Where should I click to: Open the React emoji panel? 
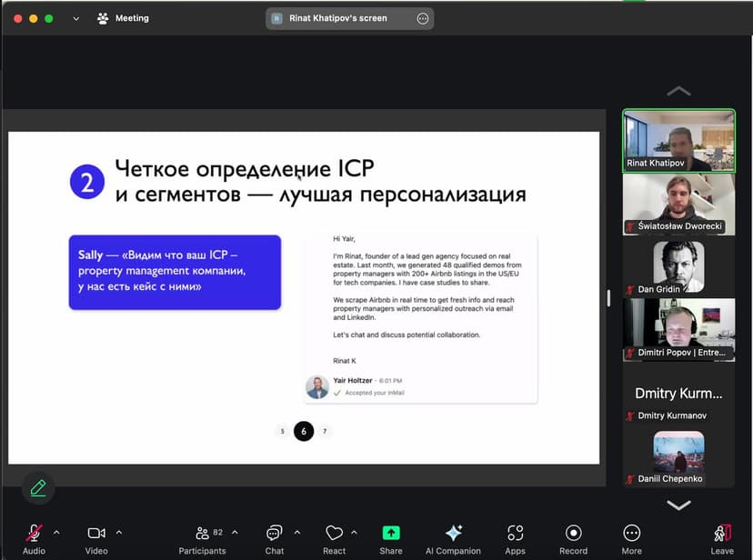pyautogui.click(x=335, y=538)
